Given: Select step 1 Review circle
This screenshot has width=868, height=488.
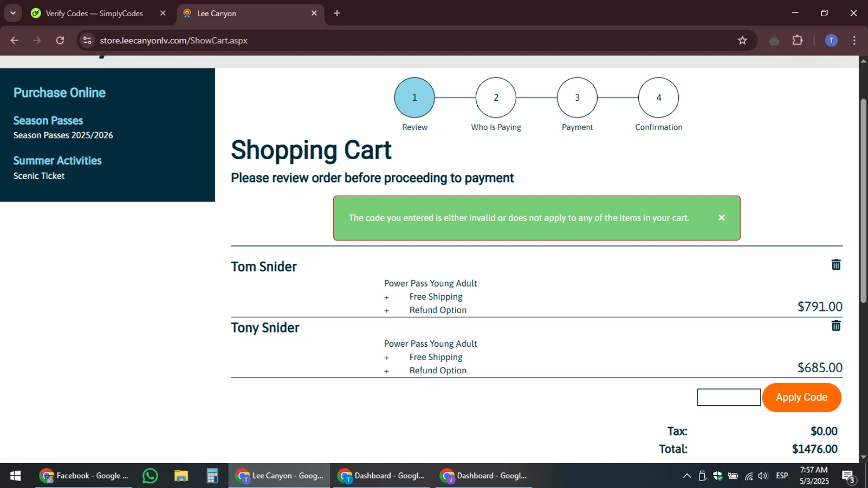Looking at the screenshot, I should 414,98.
